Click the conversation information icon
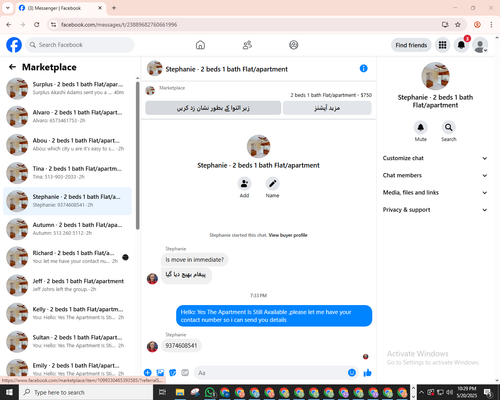The height and width of the screenshot is (400, 500). [x=363, y=68]
